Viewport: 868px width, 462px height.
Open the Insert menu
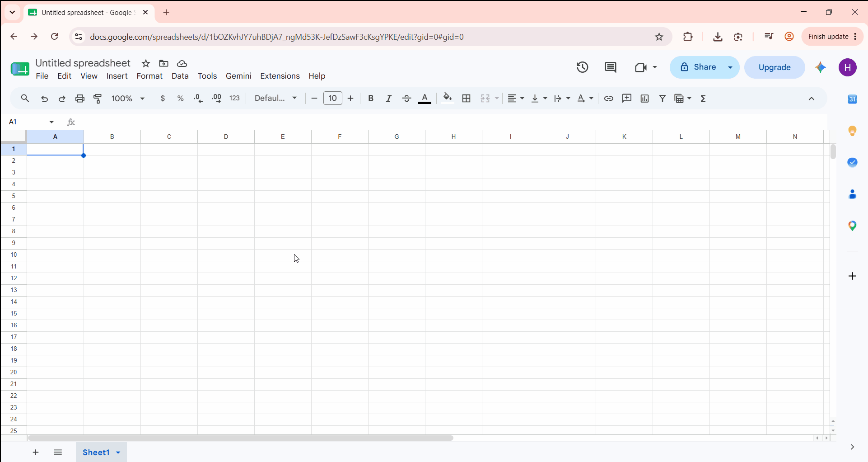117,76
